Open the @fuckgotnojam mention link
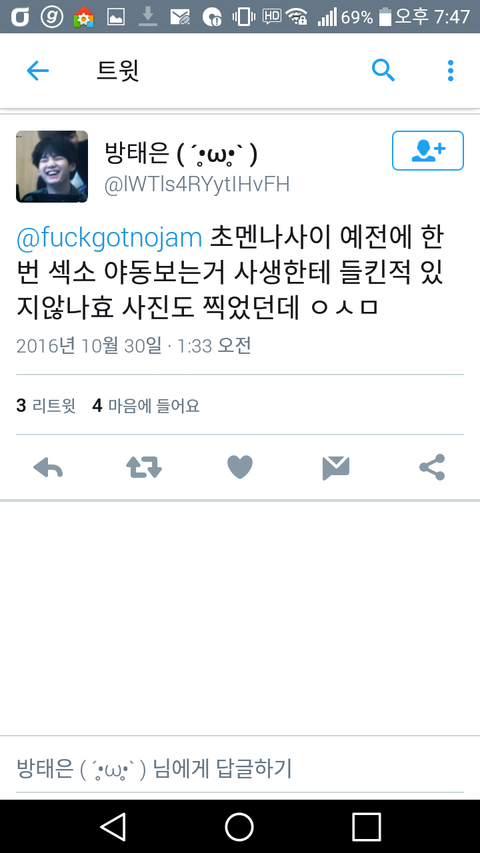Image resolution: width=480 pixels, height=853 pixels. [109, 238]
